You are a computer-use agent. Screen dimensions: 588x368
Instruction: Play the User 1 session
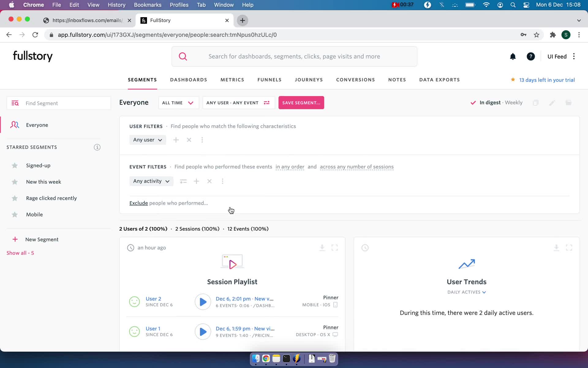pyautogui.click(x=203, y=332)
